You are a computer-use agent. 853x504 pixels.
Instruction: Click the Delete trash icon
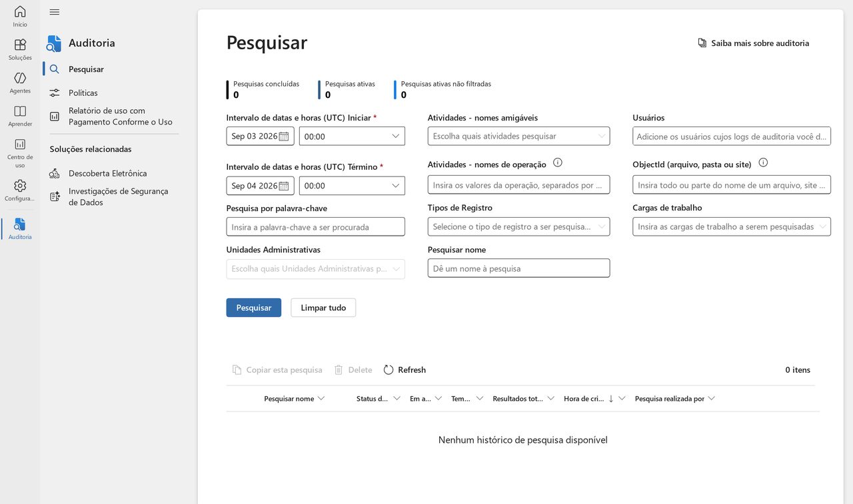(x=339, y=370)
